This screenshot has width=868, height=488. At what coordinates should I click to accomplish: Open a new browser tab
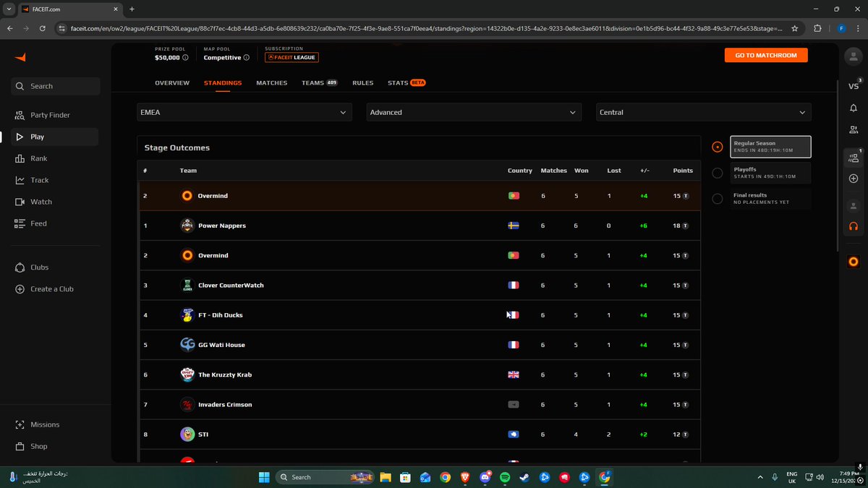coord(132,9)
